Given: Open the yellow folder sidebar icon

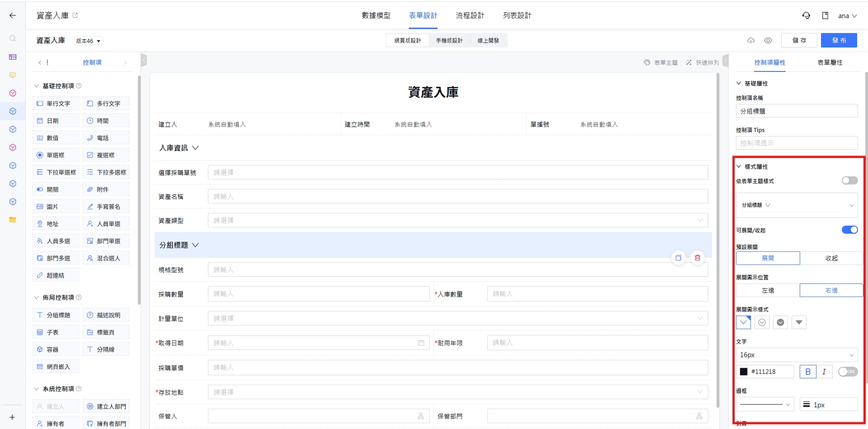Looking at the screenshot, I should (13, 220).
